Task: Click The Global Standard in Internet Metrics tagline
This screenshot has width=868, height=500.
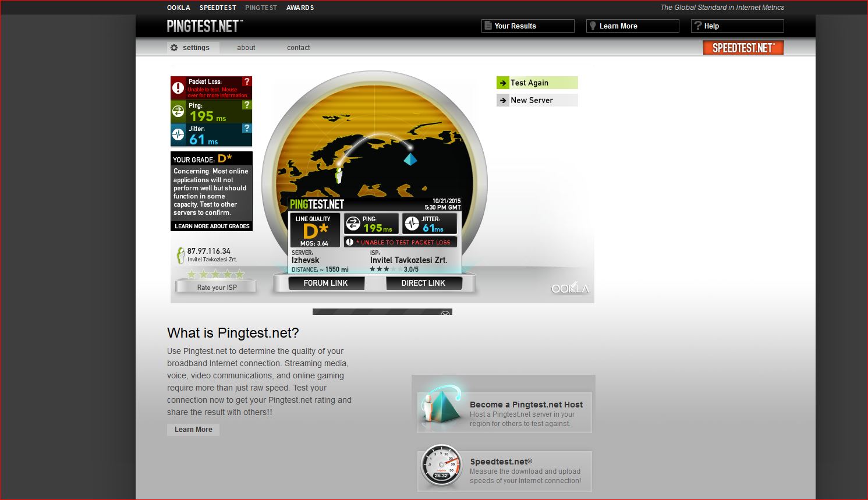Action: point(722,8)
